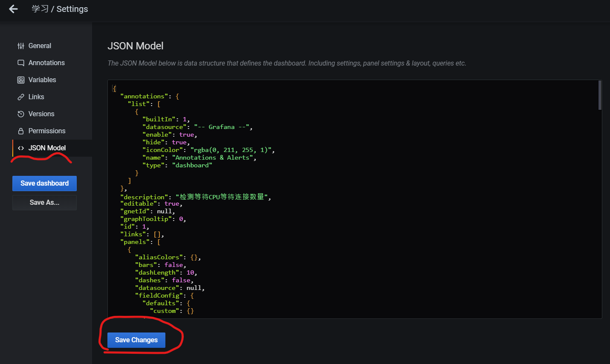This screenshot has height=364, width=610.
Task: Click the "editable": true line
Action: pyautogui.click(x=151, y=203)
